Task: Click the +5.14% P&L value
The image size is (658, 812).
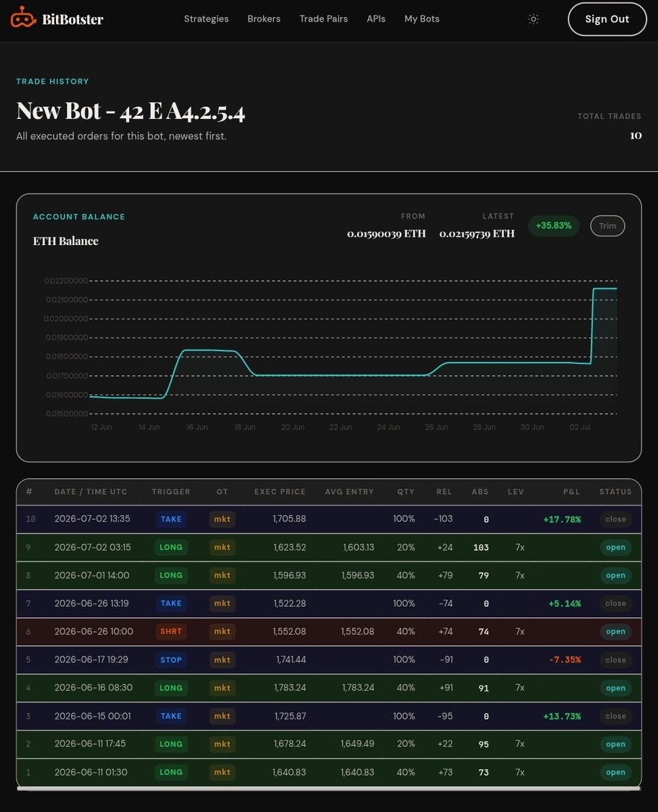Action: point(564,604)
